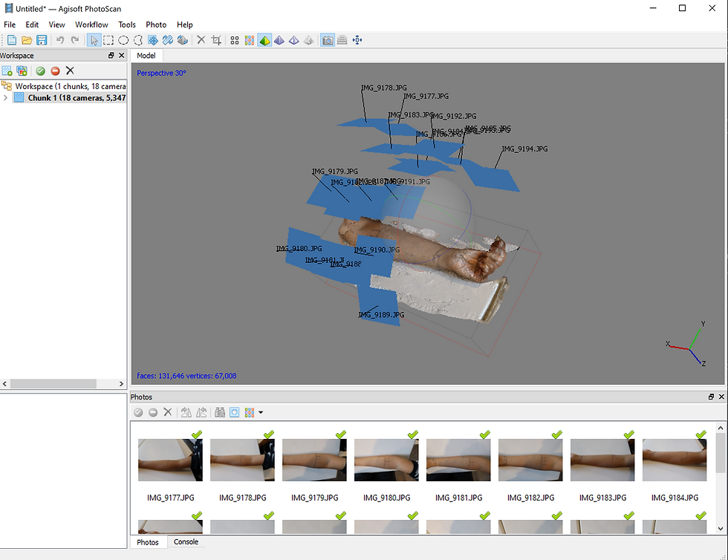Reset the view with the move-arrows icon

pos(357,40)
